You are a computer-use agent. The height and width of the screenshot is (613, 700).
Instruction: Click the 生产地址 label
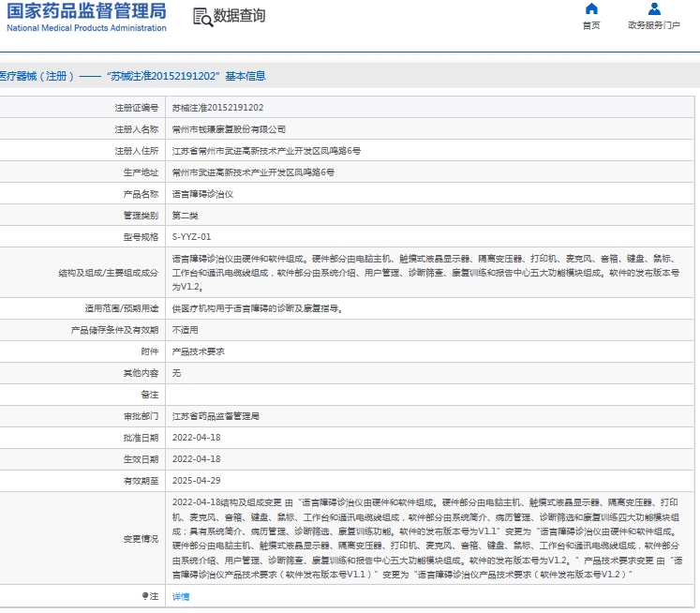coord(141,172)
